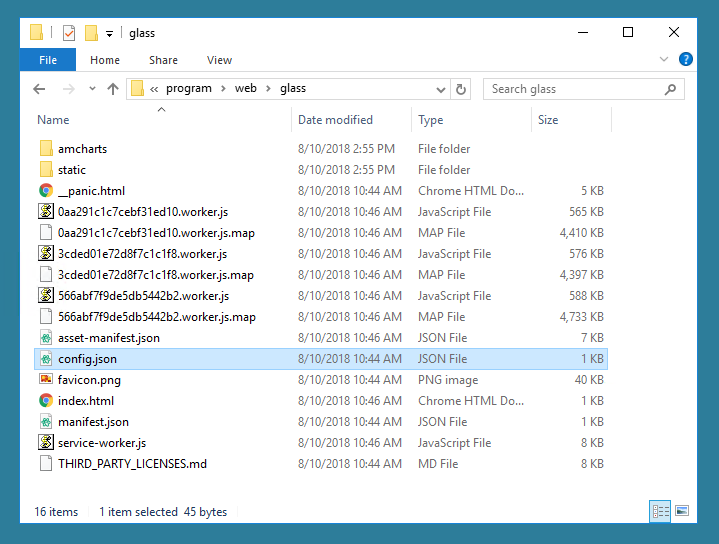Screen dimensions: 719x544
Task: Click the JSON icon of asset-manifest.json
Action: [x=46, y=338]
